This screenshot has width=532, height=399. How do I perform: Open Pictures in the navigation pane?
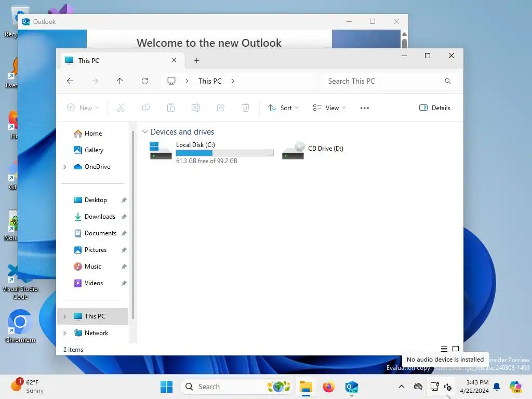coord(92,250)
